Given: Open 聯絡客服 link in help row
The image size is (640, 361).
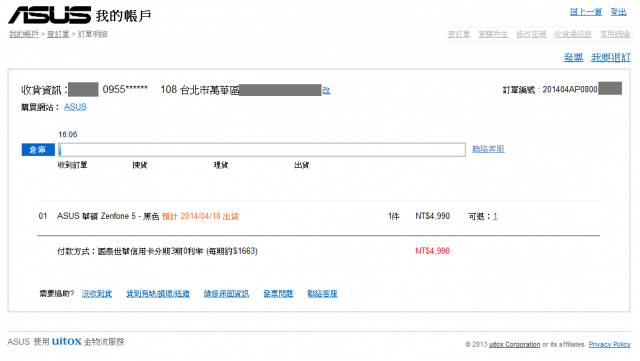Looking at the screenshot, I should point(322,294).
